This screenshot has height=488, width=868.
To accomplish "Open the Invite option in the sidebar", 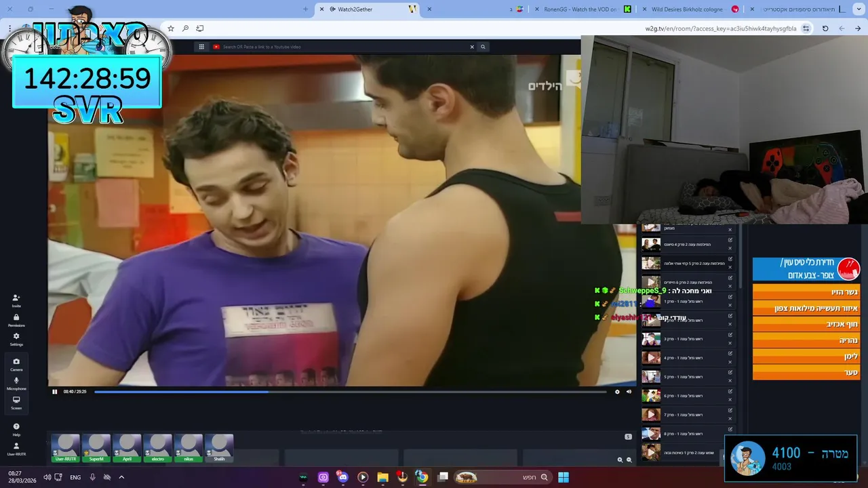I will click(16, 300).
